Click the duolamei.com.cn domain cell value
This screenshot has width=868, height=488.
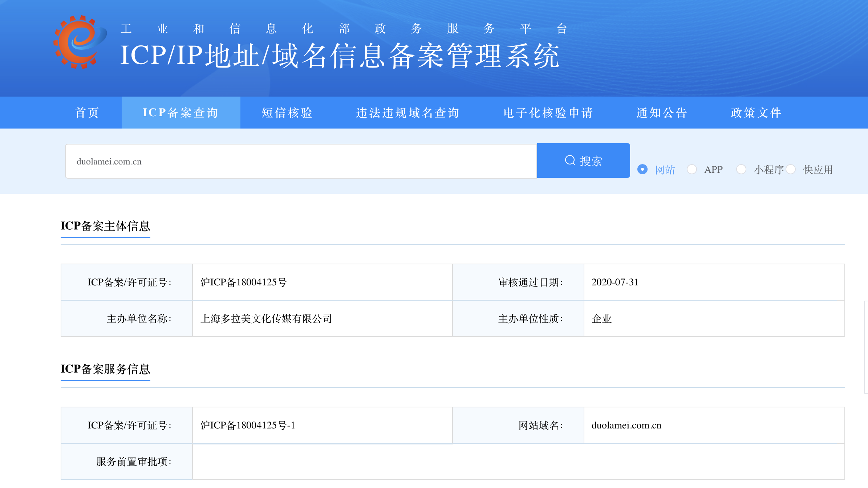point(626,425)
